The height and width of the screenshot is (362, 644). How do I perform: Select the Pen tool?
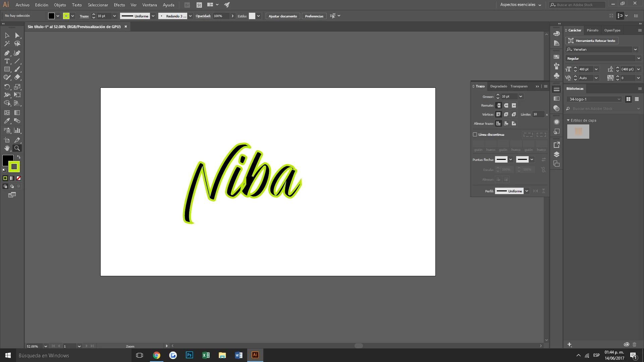7,53
